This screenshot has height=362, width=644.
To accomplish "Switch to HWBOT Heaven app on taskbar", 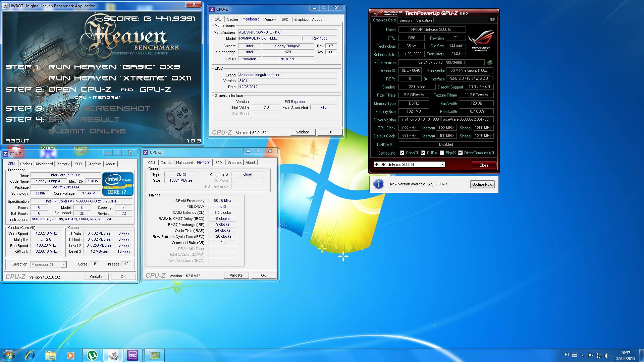I will tap(113, 355).
